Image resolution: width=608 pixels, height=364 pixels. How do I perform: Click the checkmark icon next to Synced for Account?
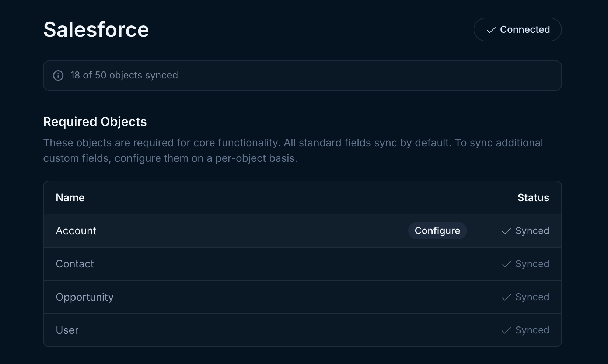click(506, 231)
